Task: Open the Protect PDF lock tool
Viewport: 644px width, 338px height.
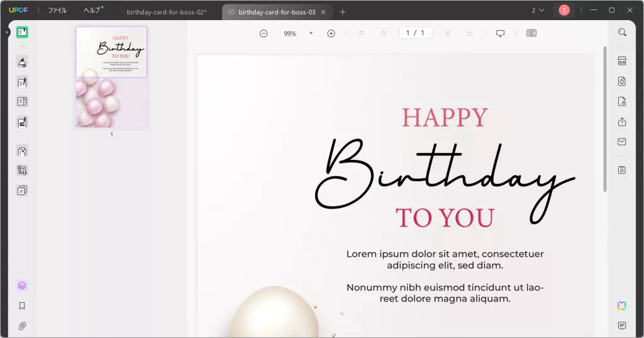Action: 622,101
